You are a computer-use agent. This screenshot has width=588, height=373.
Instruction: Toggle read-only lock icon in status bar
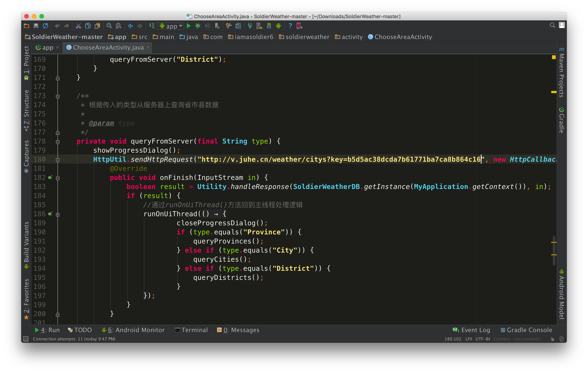(x=552, y=339)
